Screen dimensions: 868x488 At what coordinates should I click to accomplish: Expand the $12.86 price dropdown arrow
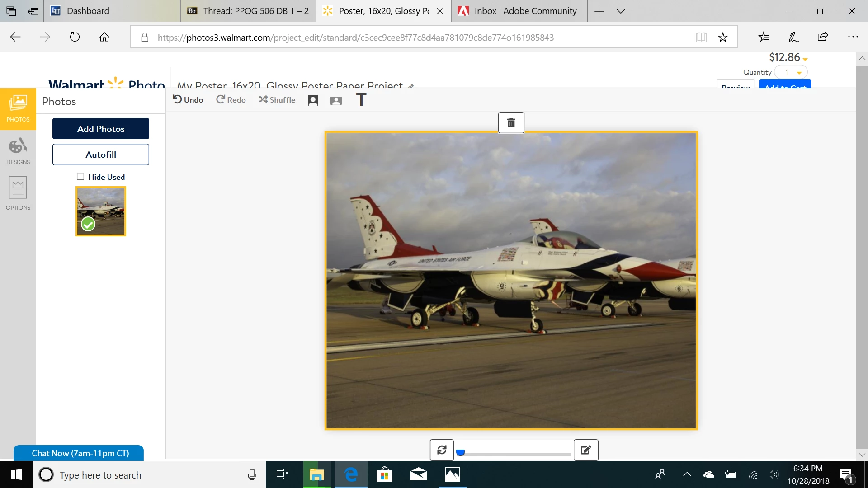click(x=805, y=59)
